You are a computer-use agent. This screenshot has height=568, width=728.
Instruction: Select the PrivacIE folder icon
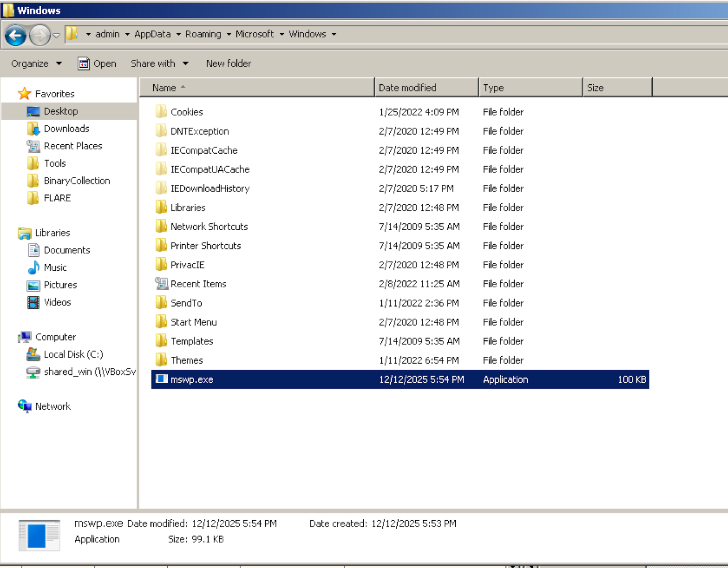(x=161, y=264)
